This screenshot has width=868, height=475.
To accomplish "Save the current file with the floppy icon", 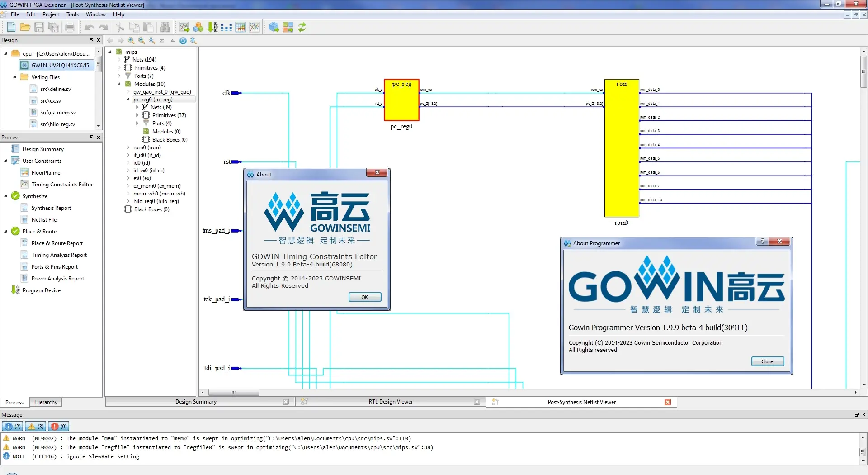I will tap(39, 27).
